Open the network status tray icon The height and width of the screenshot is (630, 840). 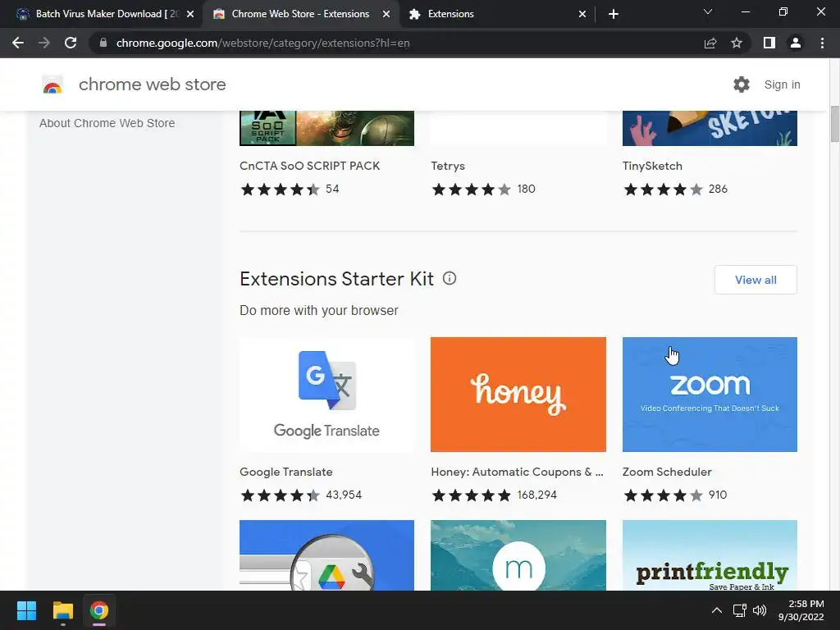(740, 610)
